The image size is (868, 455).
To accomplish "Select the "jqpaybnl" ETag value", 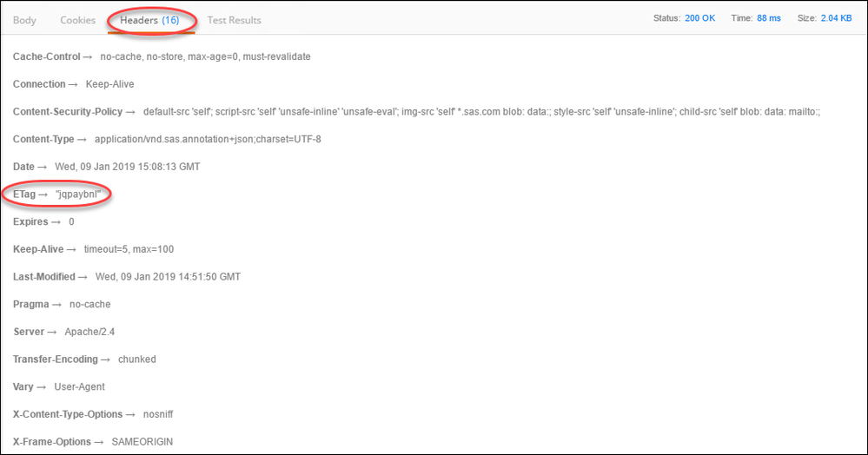I will [x=78, y=195].
